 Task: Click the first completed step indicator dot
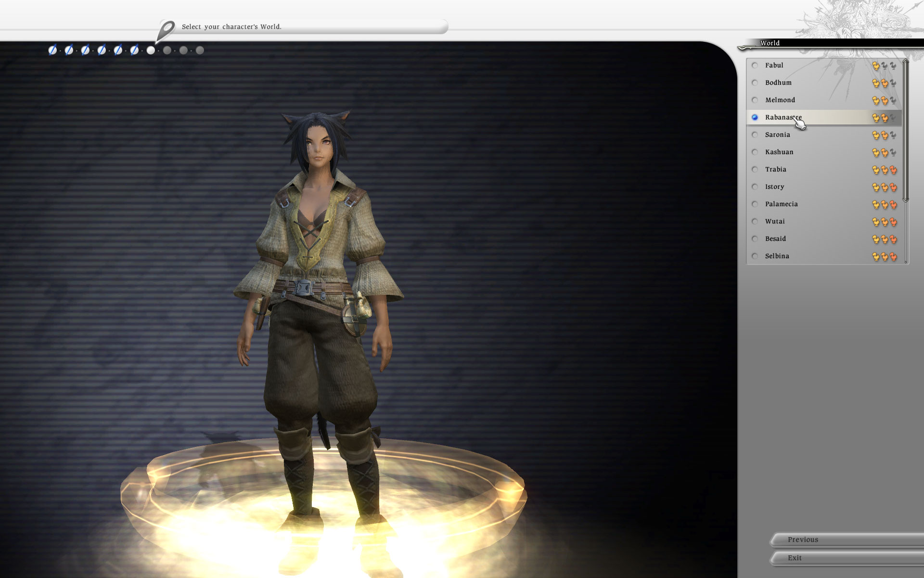pyautogui.click(x=52, y=50)
